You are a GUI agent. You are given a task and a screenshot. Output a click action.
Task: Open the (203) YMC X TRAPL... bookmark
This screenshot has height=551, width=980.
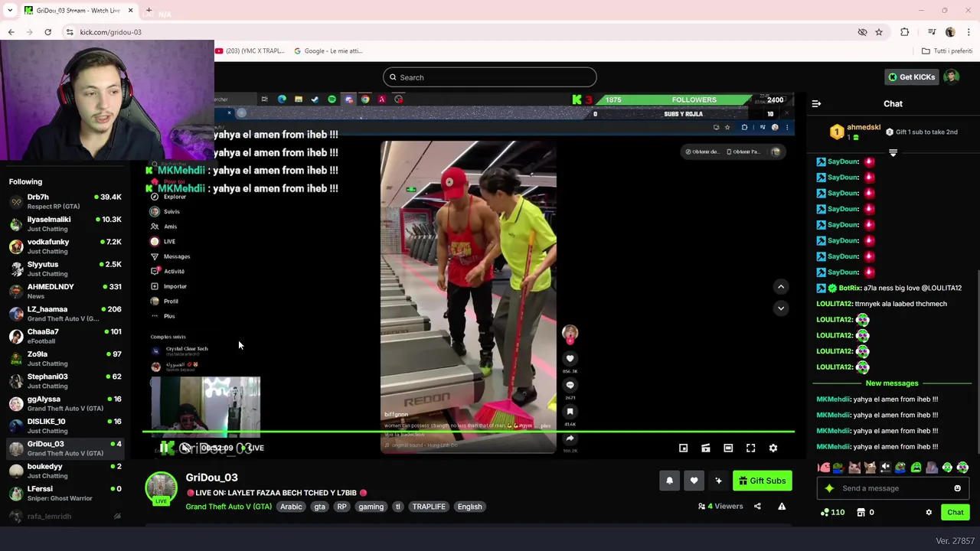tap(250, 51)
